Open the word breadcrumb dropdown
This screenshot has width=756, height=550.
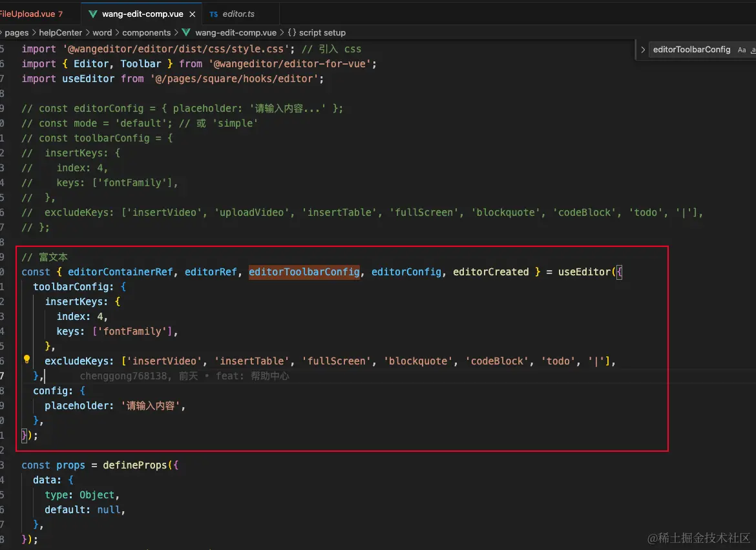pos(102,32)
